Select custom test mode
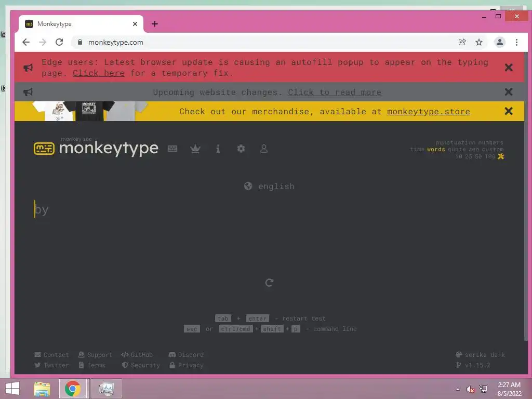This screenshot has width=532, height=399. click(493, 149)
